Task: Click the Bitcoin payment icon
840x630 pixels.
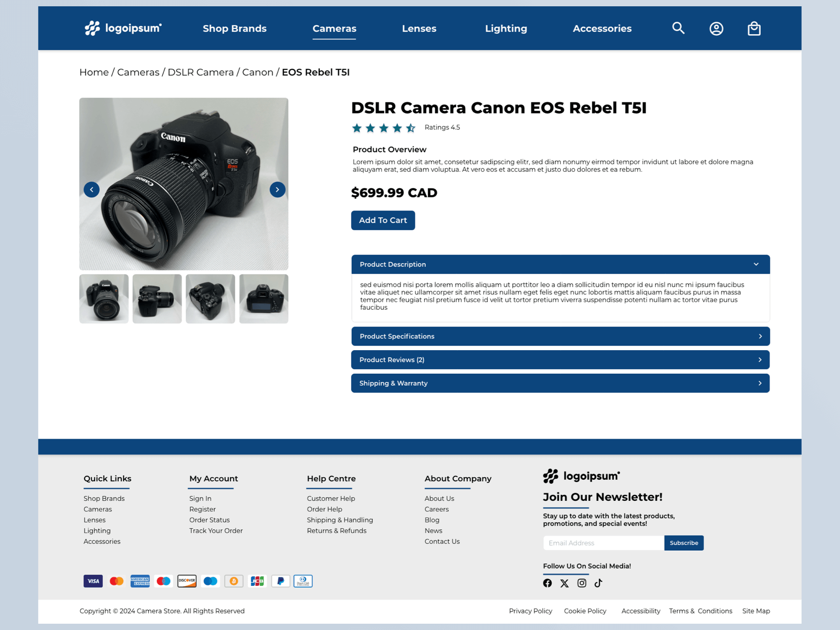Action: click(x=234, y=581)
